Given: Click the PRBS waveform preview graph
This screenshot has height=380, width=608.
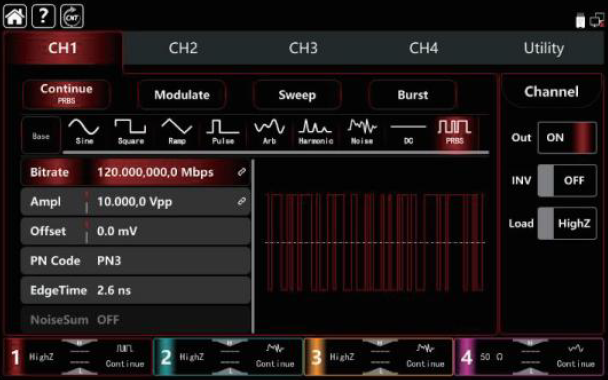Looking at the screenshot, I should (375, 243).
